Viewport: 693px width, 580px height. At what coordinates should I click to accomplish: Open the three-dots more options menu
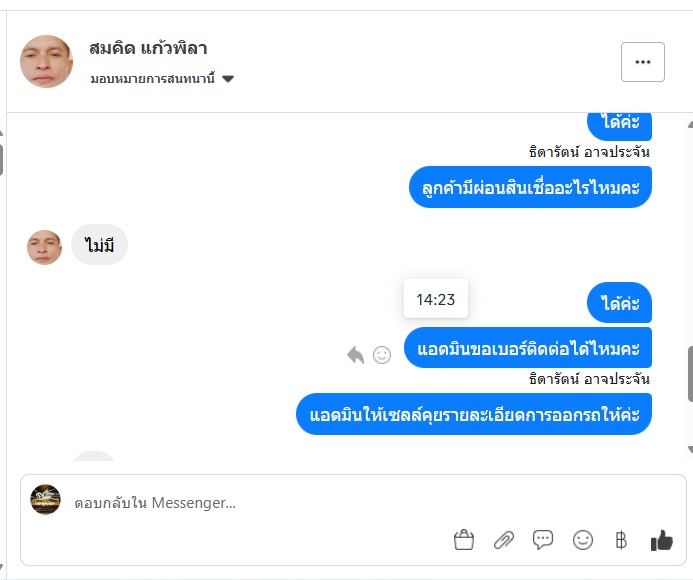[x=642, y=62]
